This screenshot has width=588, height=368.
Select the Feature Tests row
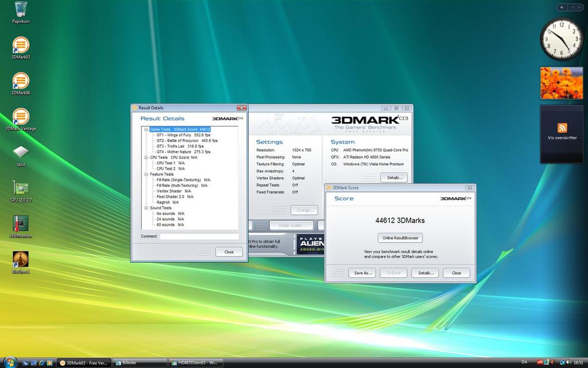(161, 174)
